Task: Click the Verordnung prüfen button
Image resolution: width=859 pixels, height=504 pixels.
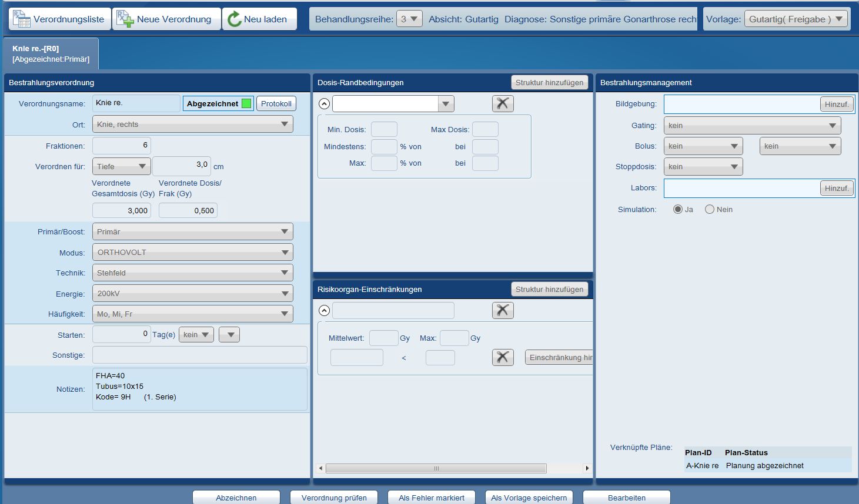Action: click(x=334, y=498)
